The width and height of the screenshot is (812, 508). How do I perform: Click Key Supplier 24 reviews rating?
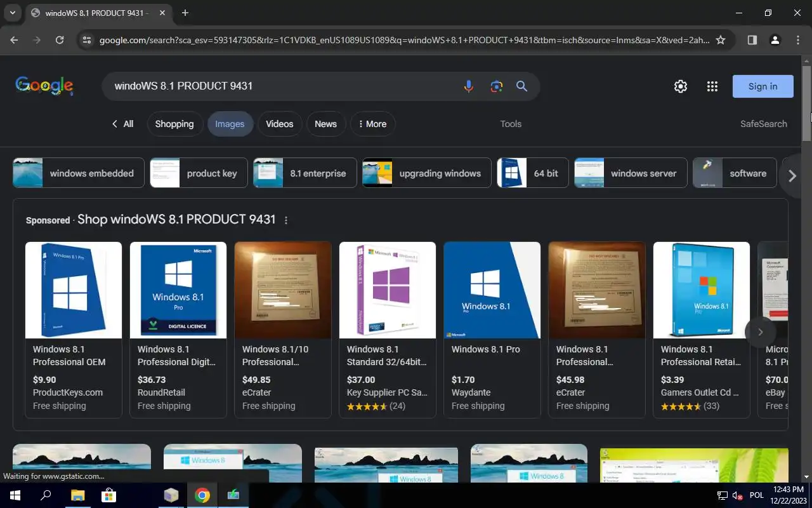[376, 406]
